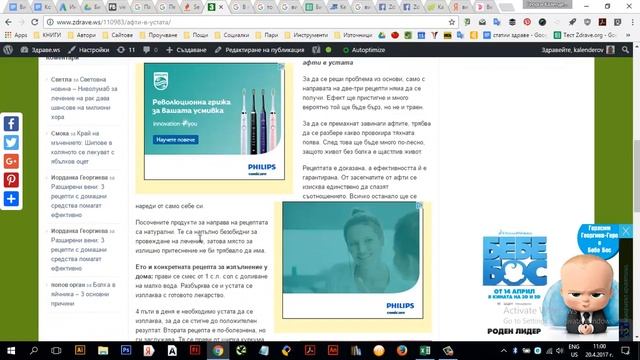Launch Photoshop from the taskbar
Screen dimensions: 640x360
(126, 350)
